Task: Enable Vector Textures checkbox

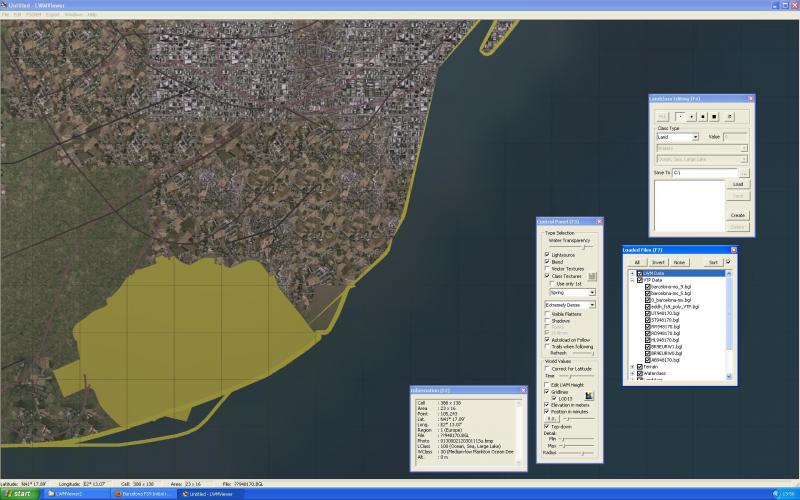Action: pos(547,268)
